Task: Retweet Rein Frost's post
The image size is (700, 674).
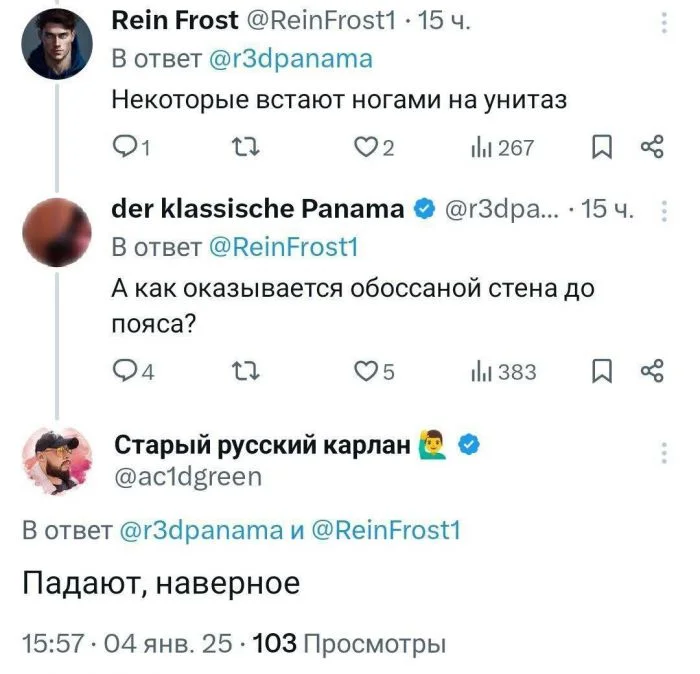Action: click(x=244, y=149)
